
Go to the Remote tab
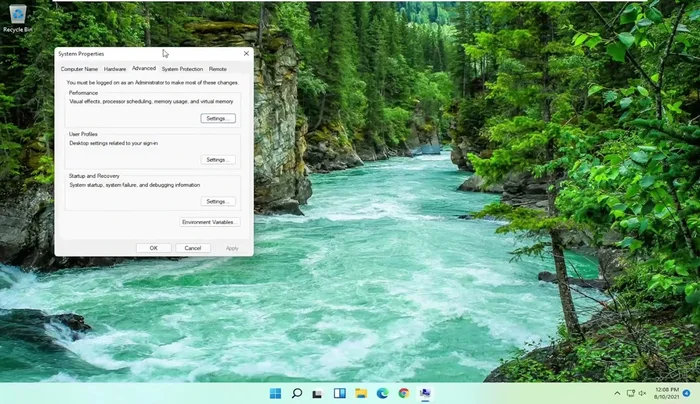pos(218,69)
